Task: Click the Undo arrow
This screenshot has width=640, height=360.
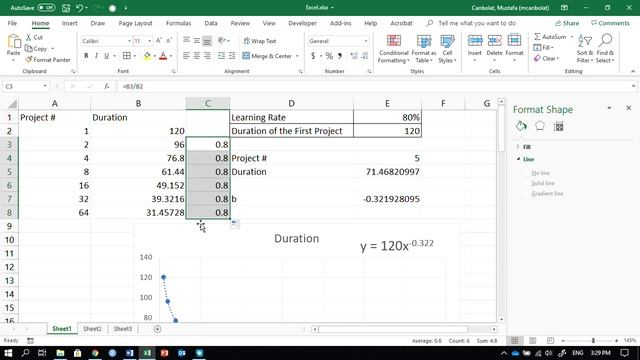Action: [80, 8]
